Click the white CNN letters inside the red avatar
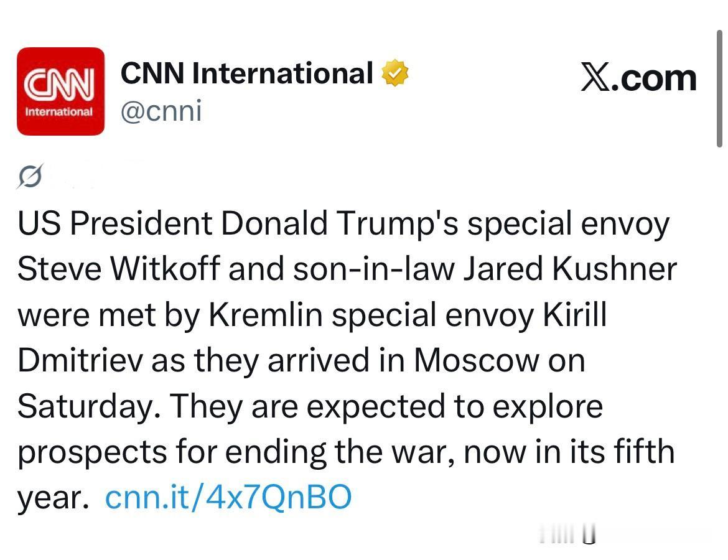 (60, 84)
